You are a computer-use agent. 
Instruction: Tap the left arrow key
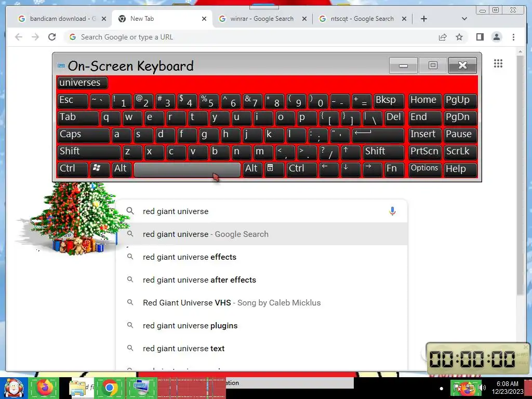pos(329,169)
